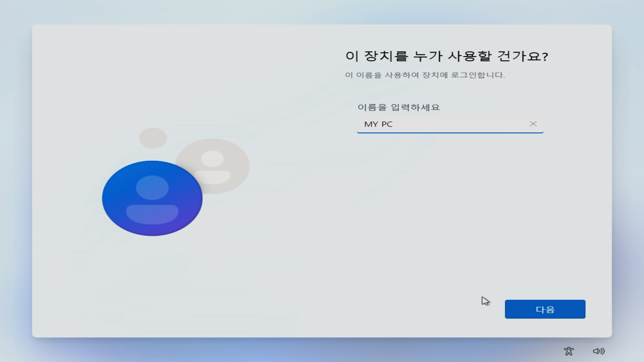Activate the highlighted Next (다음) button

point(545,309)
